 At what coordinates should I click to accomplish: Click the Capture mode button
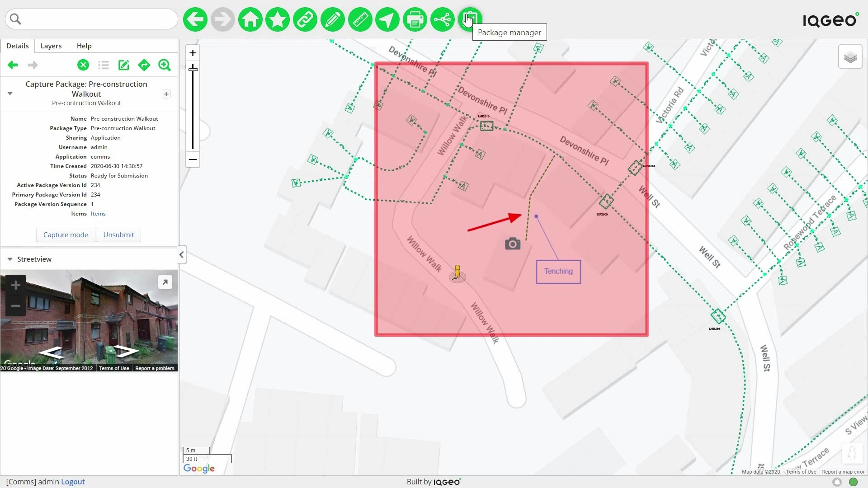coord(66,234)
